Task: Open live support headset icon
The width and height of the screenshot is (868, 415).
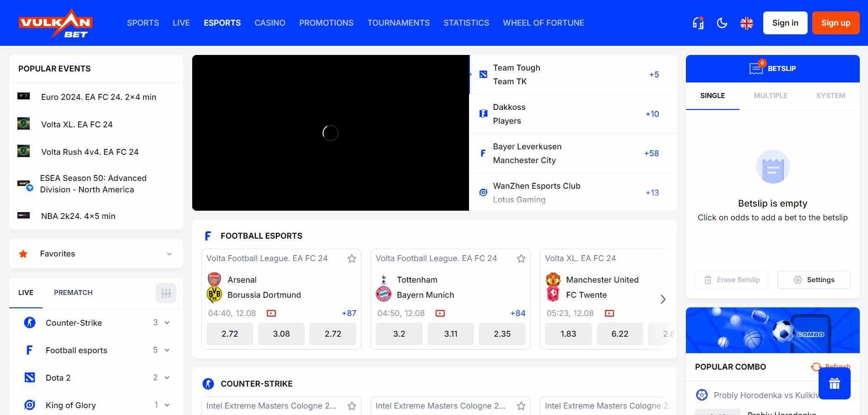Action: [x=698, y=23]
